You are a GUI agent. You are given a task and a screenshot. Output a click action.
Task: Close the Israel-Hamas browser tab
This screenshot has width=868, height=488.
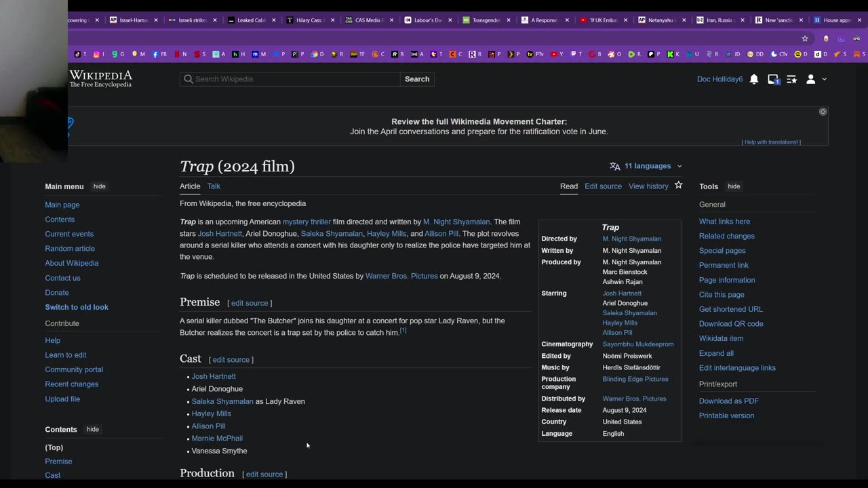click(155, 20)
